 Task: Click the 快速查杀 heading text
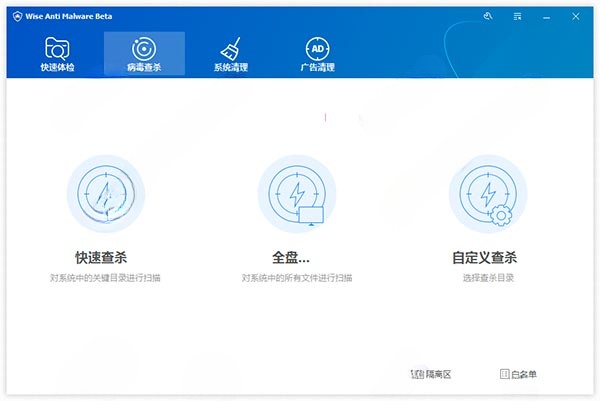101,258
